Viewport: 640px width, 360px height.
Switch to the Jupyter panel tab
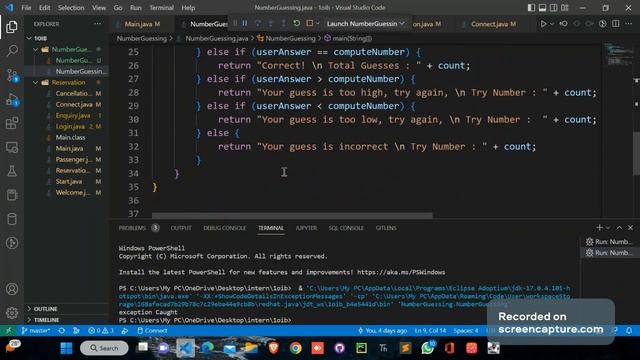[x=306, y=228]
